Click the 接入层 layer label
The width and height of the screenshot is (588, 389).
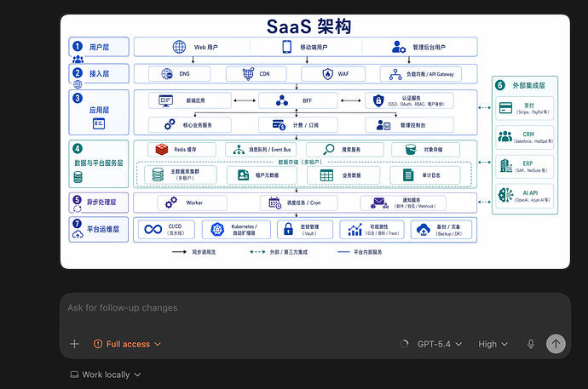pyautogui.click(x=99, y=74)
